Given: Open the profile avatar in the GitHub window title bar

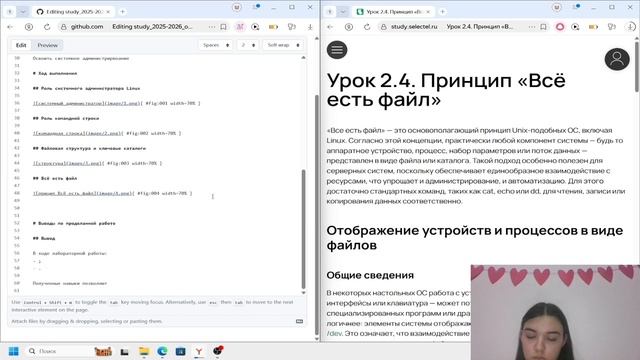Looking at the screenshot, I should tap(237, 7).
